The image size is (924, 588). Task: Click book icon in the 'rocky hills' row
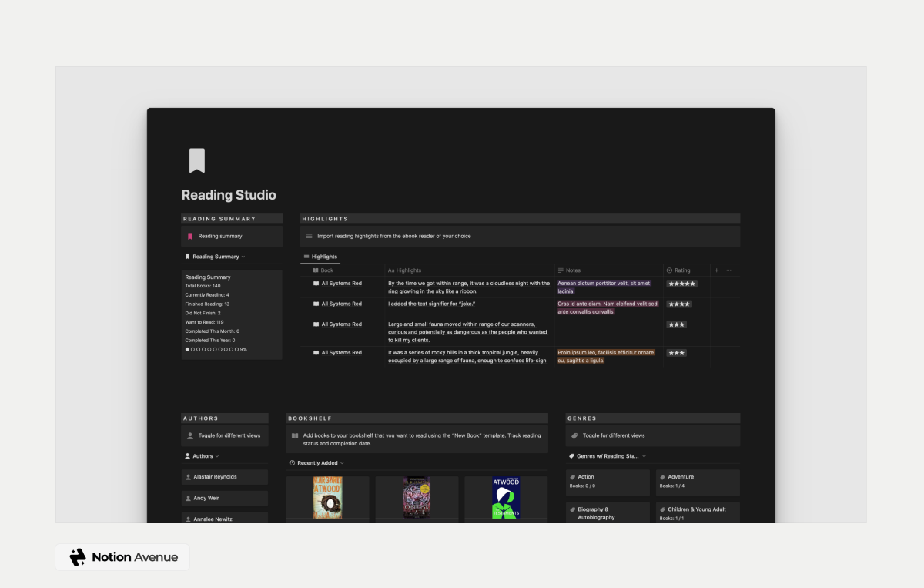click(316, 353)
